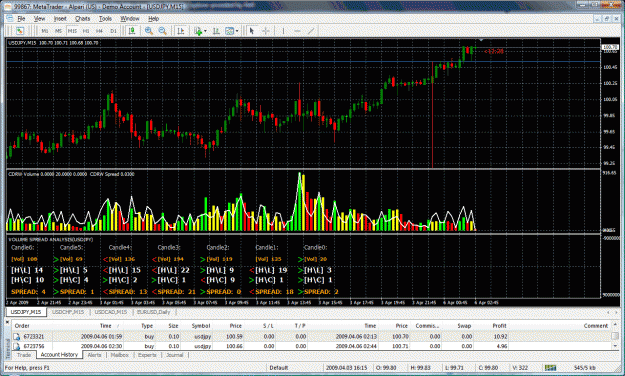Select the H1 timeframe button
Image resolution: width=625 pixels, height=376 pixels.
click(86, 31)
